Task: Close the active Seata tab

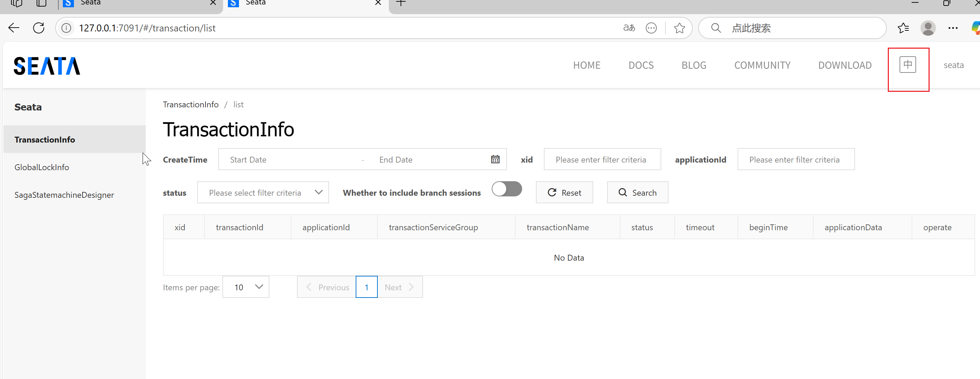Action: (378, 3)
